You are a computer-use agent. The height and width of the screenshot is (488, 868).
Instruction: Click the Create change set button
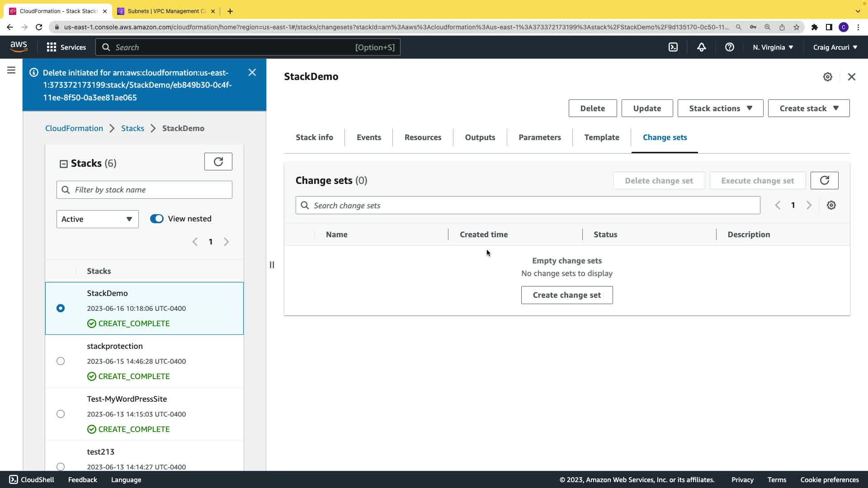tap(566, 295)
